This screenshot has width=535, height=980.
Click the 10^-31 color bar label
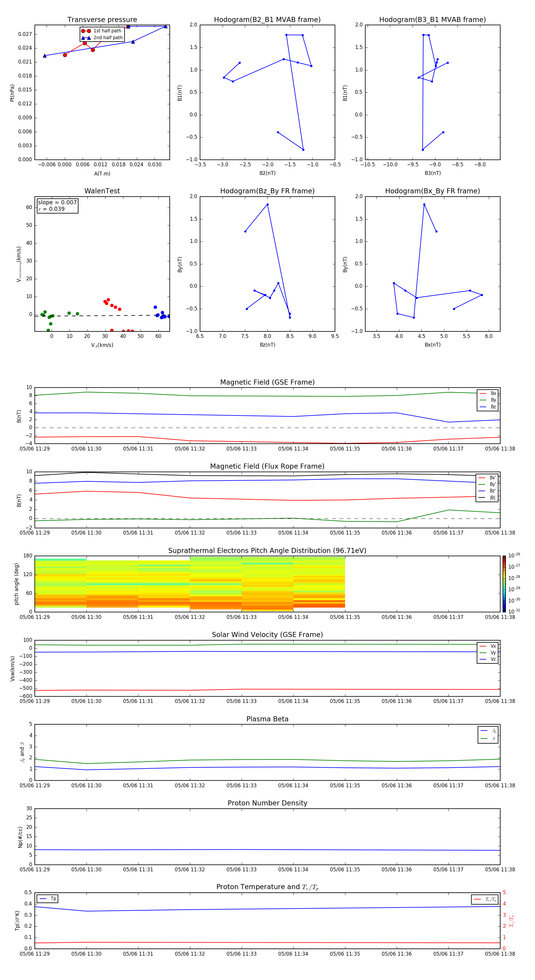514,611
